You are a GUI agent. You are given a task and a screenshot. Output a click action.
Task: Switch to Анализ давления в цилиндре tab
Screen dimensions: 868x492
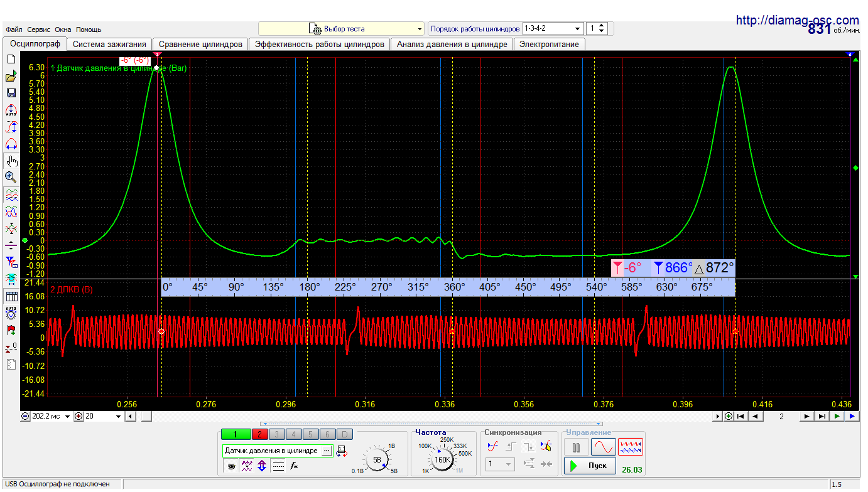452,44
